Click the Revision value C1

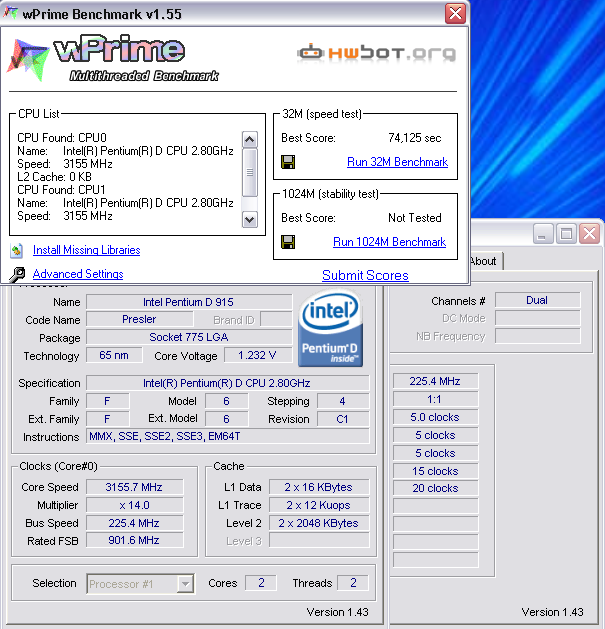(x=343, y=419)
